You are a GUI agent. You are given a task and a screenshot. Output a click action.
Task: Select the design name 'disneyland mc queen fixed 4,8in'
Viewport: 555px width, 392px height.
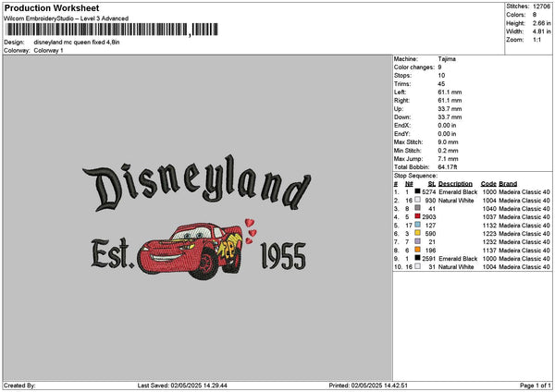(77, 43)
